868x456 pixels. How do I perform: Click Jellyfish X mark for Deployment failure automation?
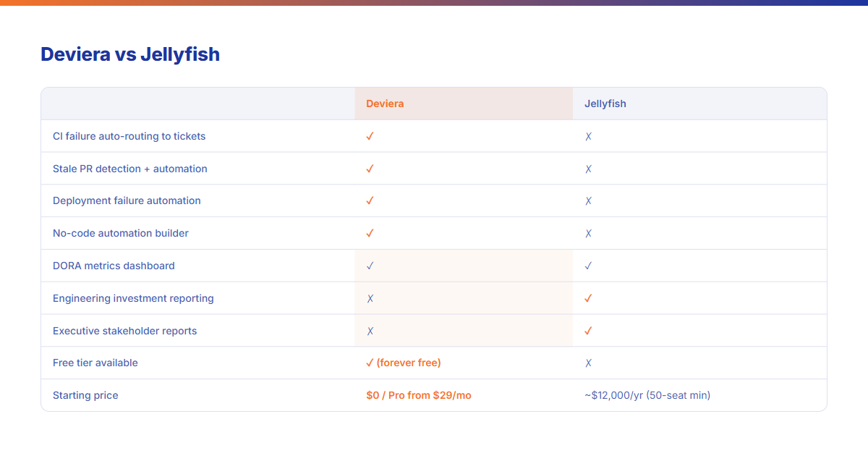[x=588, y=200]
